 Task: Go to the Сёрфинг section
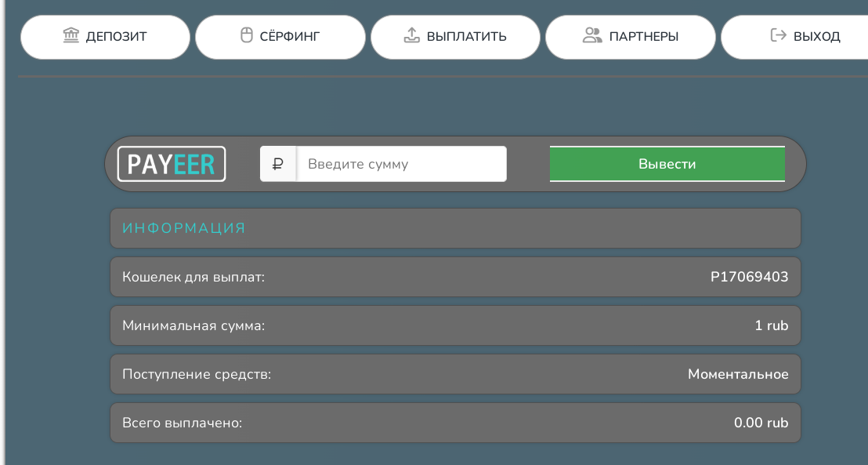[x=280, y=37]
